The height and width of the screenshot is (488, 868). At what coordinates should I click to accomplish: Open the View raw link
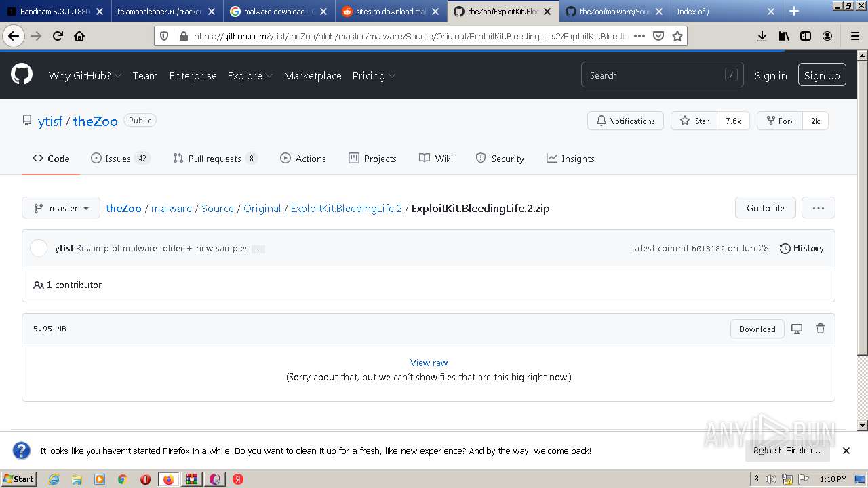click(429, 363)
